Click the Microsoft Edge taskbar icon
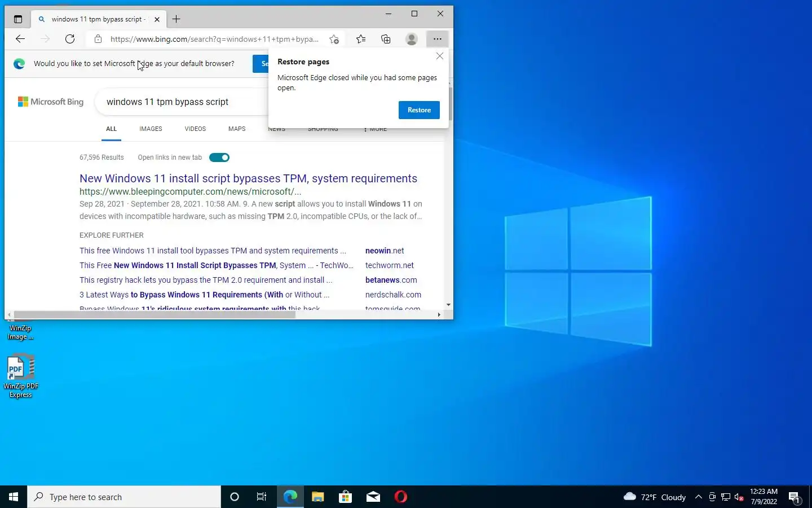812x508 pixels. click(290, 497)
